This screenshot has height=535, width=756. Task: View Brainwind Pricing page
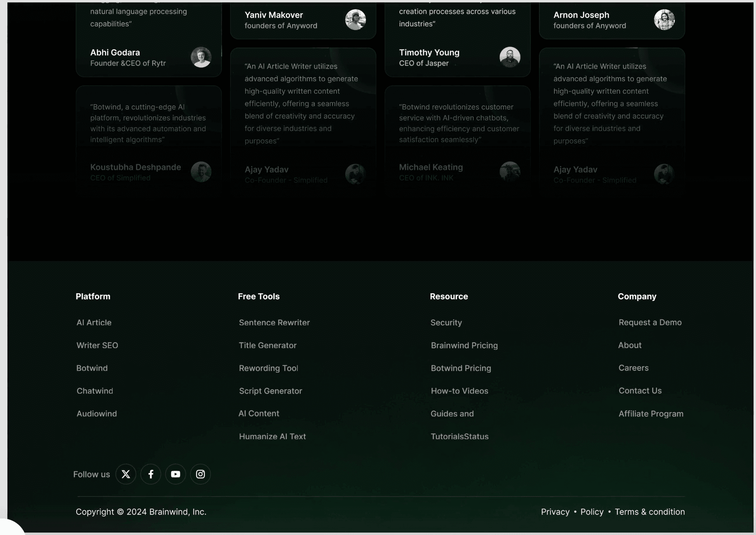(x=464, y=345)
